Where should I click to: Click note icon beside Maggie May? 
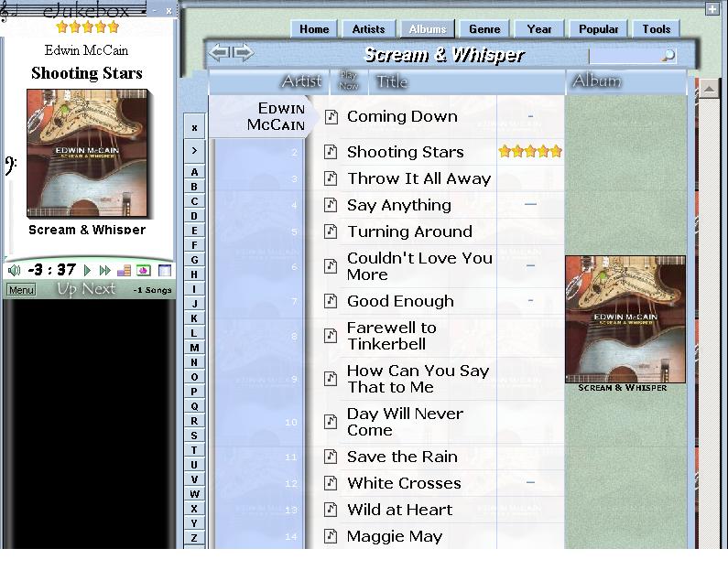point(331,536)
